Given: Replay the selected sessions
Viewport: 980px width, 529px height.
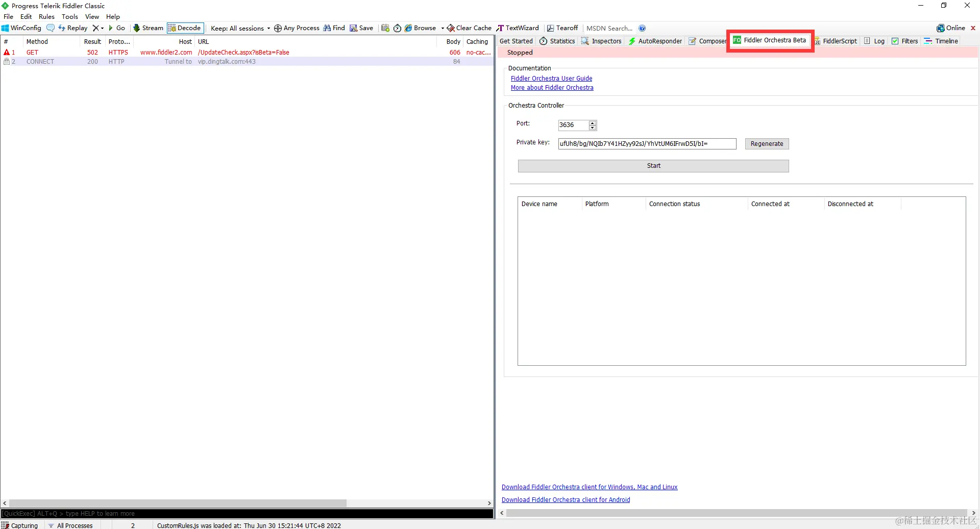Looking at the screenshot, I should [73, 28].
